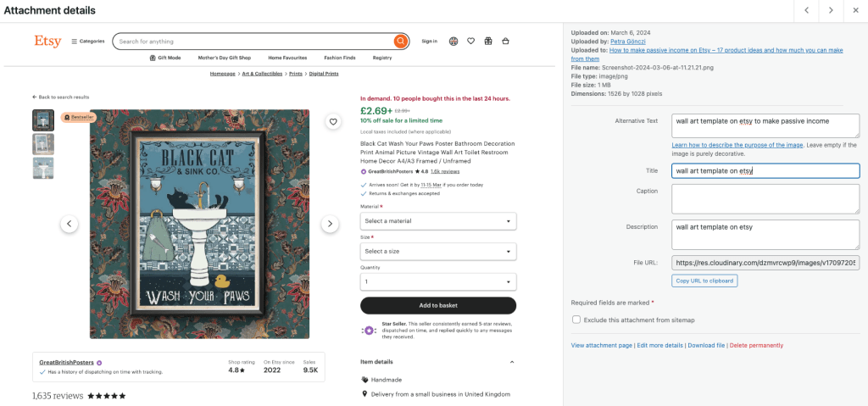Open the Home Favourites nav item

tap(286, 58)
